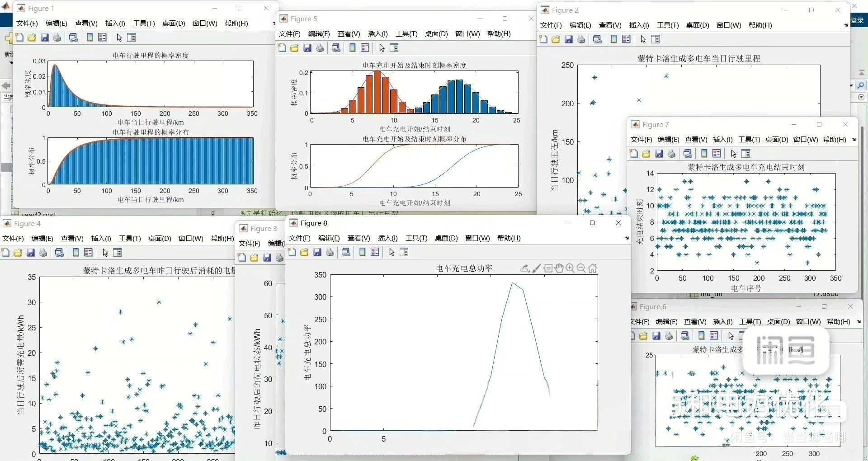
Task: Click the dock arrow in Figure 2 menu bar
Action: (x=846, y=25)
